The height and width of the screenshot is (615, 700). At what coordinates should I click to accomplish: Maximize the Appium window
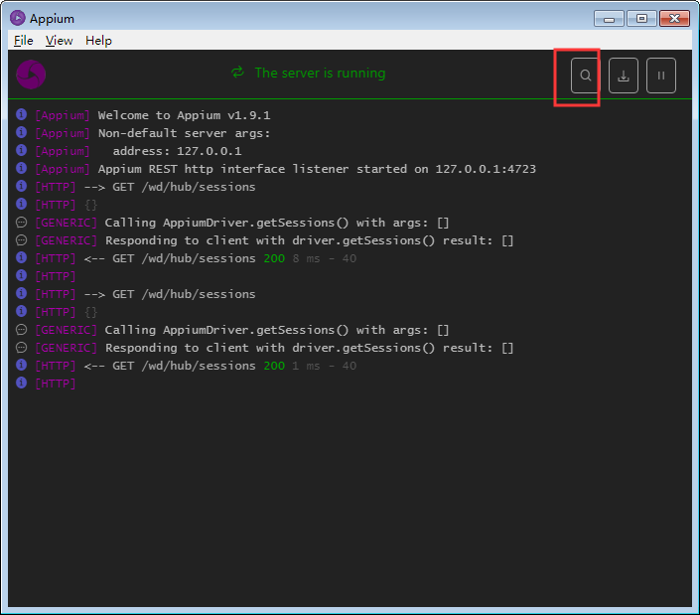coord(641,19)
